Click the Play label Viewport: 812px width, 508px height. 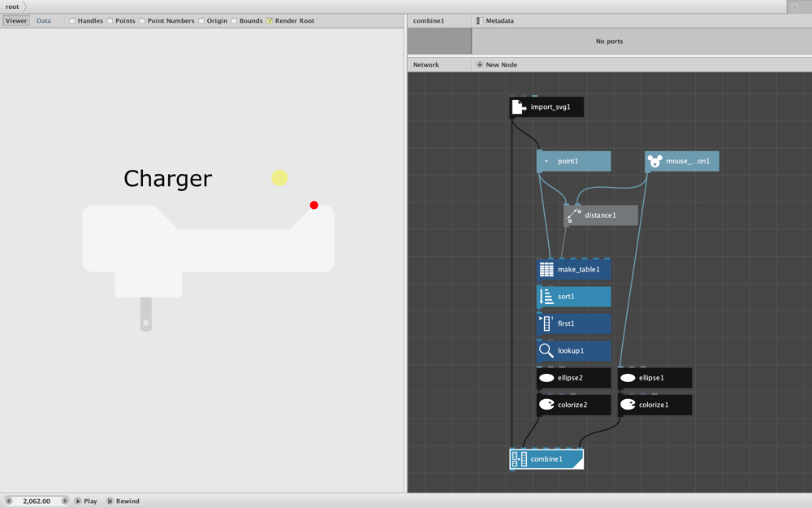tap(91, 501)
